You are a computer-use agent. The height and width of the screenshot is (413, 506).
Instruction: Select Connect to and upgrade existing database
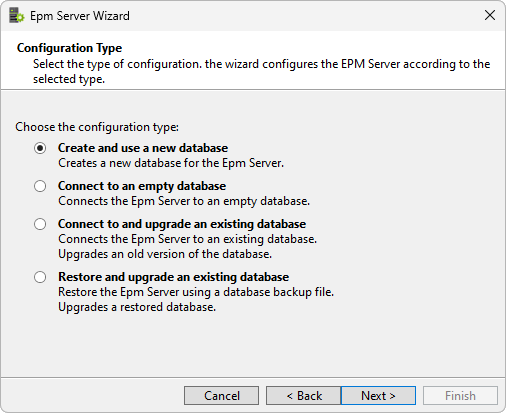tap(40, 224)
